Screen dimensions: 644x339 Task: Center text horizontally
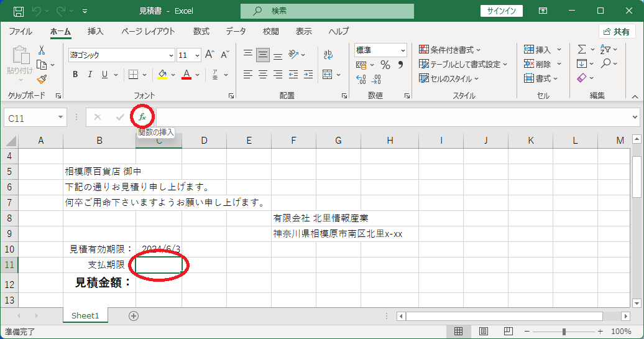(263, 75)
